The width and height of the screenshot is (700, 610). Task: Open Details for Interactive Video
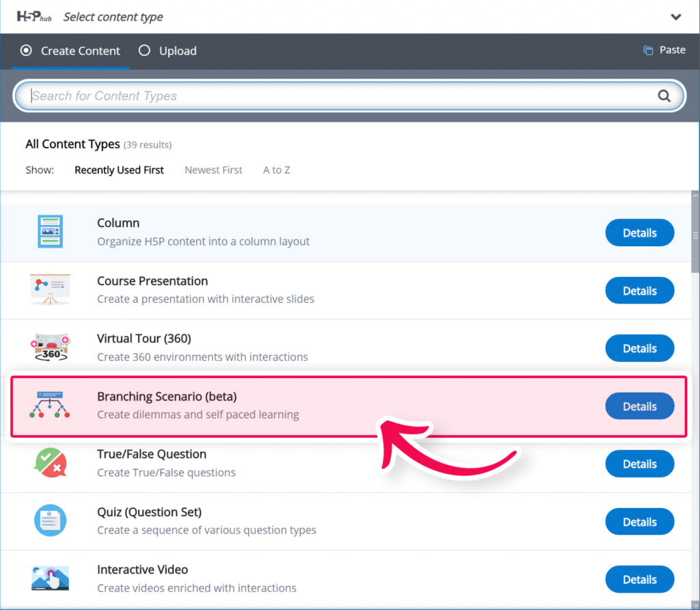639,579
